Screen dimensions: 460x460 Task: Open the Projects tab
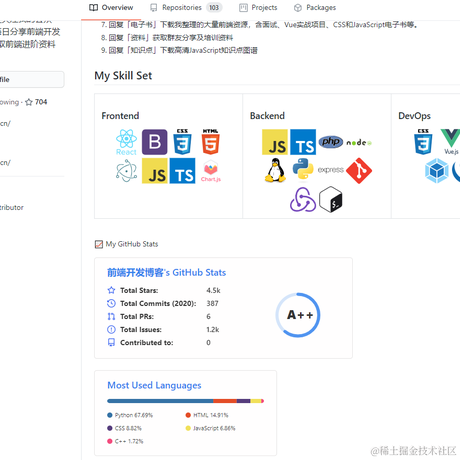[258, 8]
